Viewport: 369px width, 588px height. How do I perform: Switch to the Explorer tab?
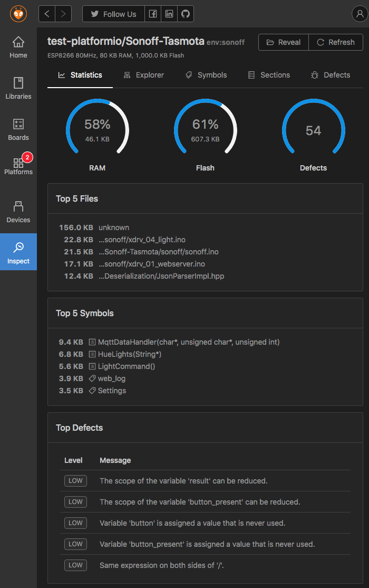(x=144, y=75)
